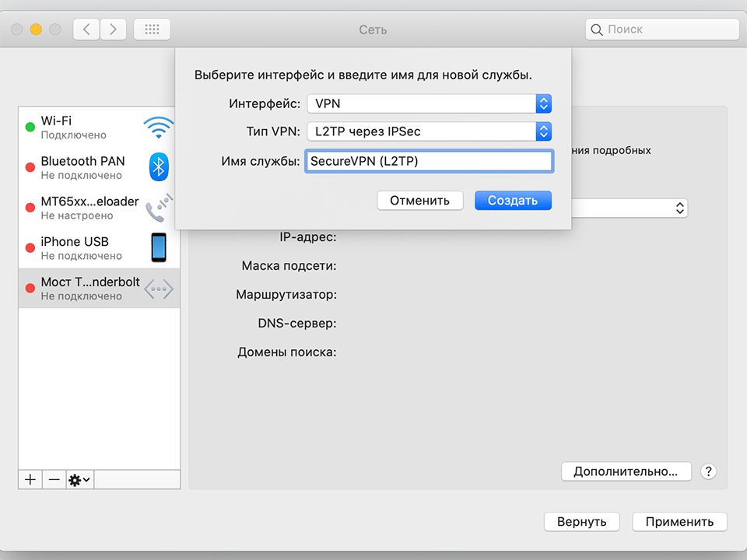Screen dimensions: 747x560
Task: Click the Поиск search field
Action: [661, 29]
